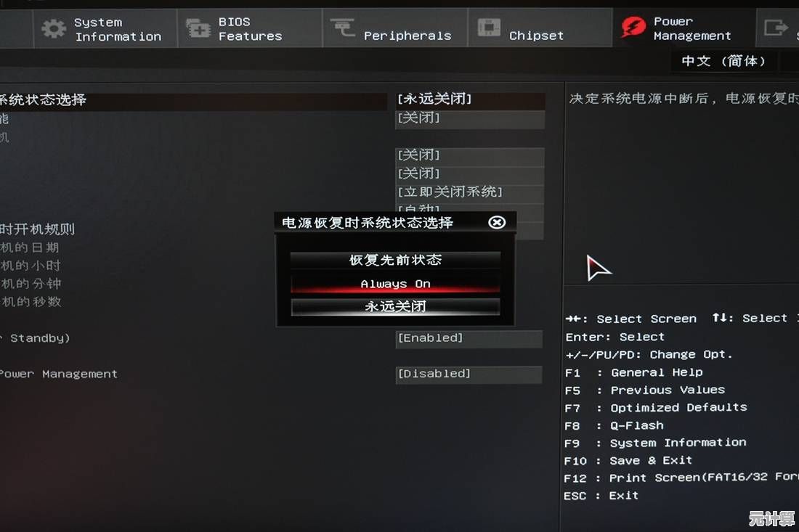Open the [Disabled] value dropdown

(469, 374)
